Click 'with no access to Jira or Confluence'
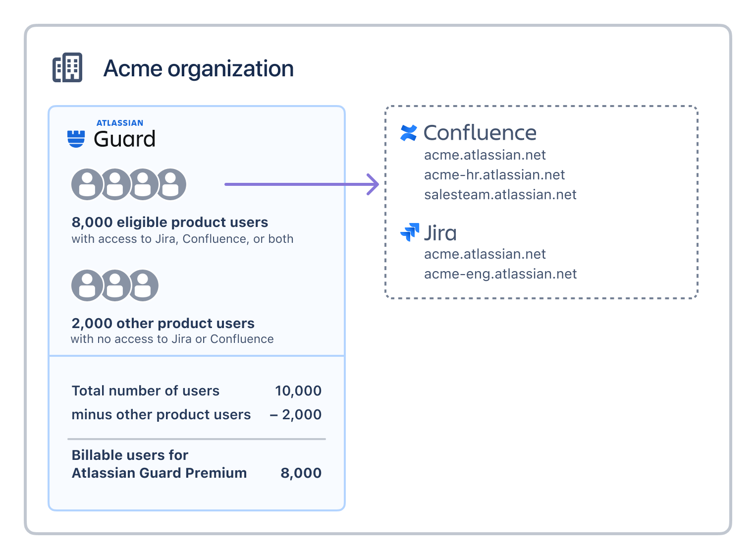 (x=172, y=339)
